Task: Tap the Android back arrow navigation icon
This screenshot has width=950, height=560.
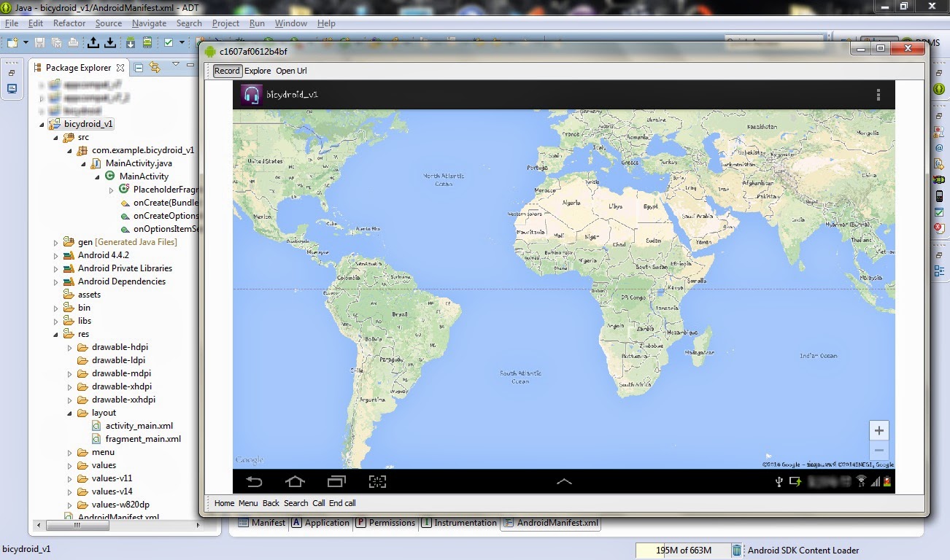Action: pos(254,481)
